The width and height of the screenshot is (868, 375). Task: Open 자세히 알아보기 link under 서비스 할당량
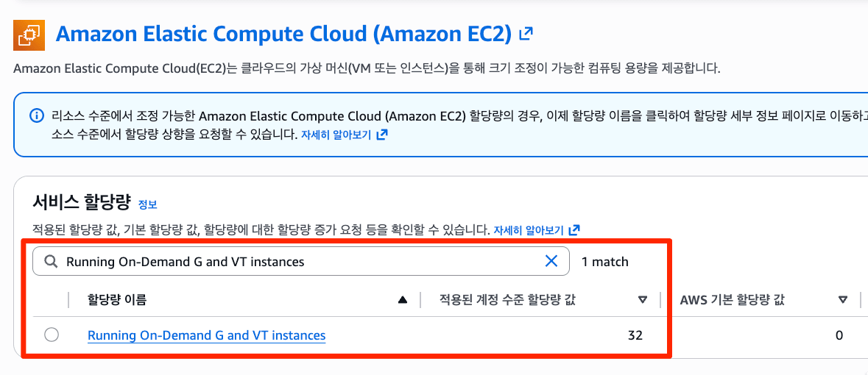pyautogui.click(x=529, y=229)
